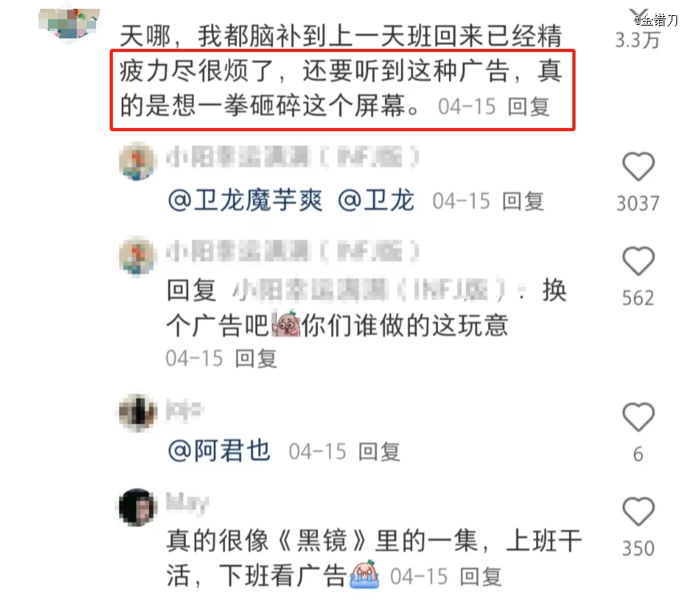Image resolution: width=698 pixels, height=616 pixels.
Task: Like the comment with 3037 likes
Action: (638, 166)
